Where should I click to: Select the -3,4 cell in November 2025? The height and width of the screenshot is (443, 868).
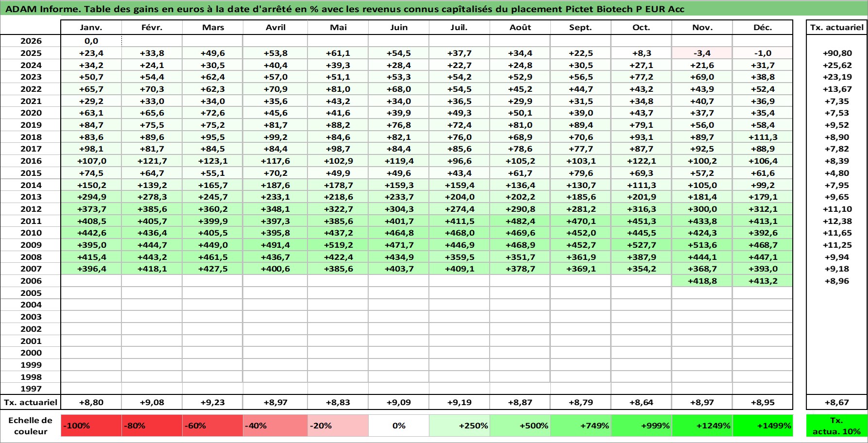702,53
